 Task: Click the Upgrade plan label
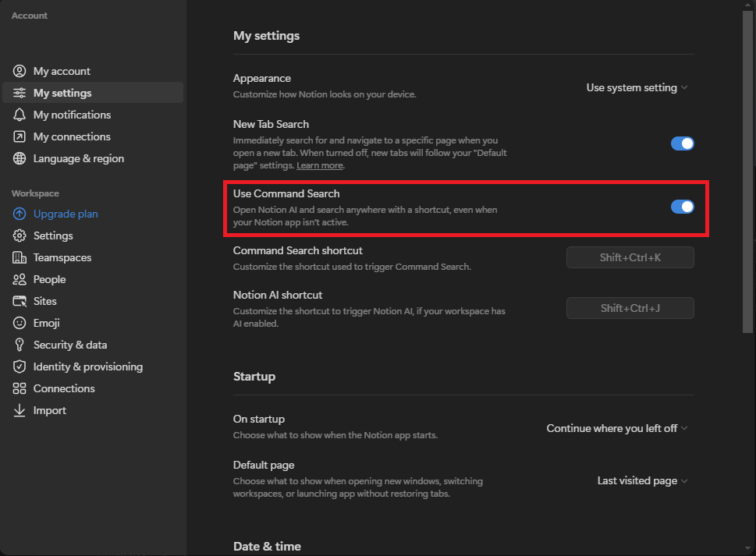tap(66, 214)
